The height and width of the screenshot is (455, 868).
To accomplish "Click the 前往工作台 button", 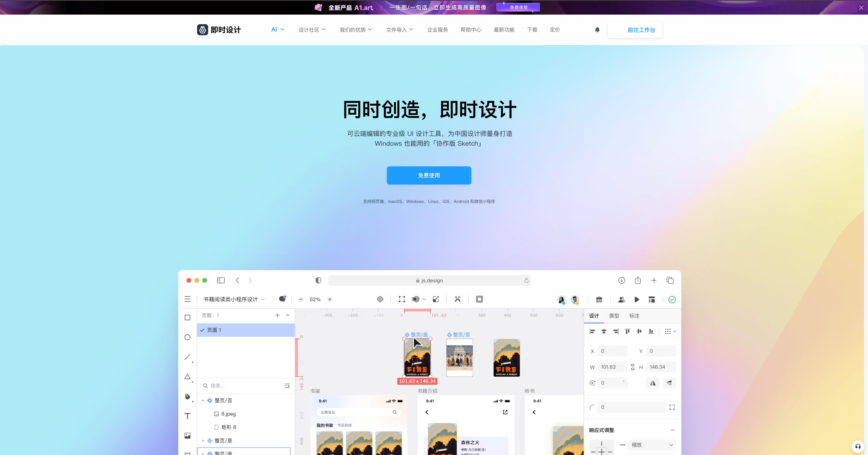I will pyautogui.click(x=635, y=30).
